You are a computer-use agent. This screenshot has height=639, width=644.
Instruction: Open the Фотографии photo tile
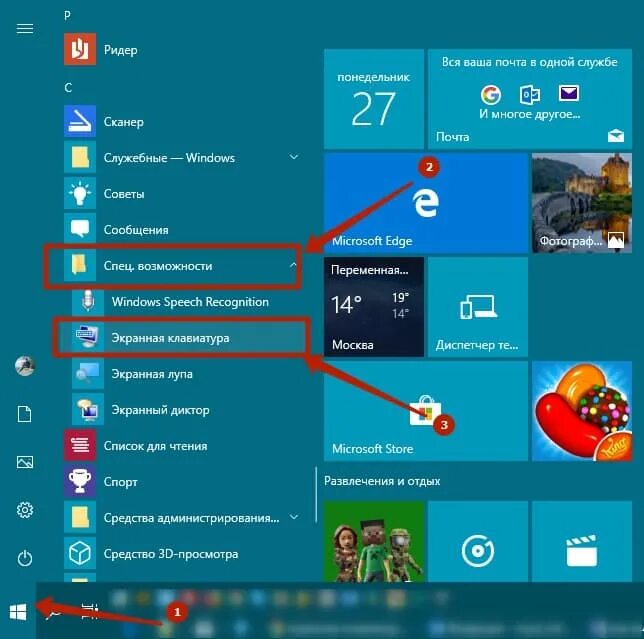coord(582,203)
